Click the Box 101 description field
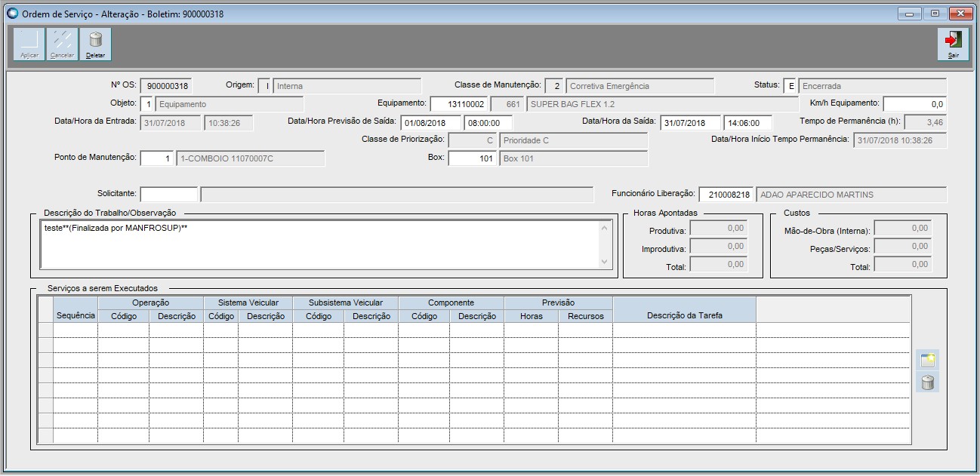This screenshot has width=980, height=476. point(574,158)
